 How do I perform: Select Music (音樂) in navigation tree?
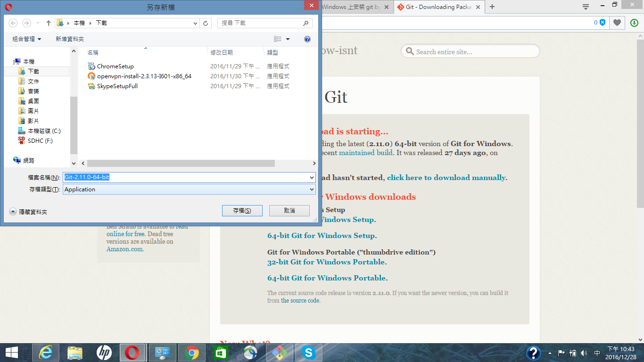tap(33, 91)
